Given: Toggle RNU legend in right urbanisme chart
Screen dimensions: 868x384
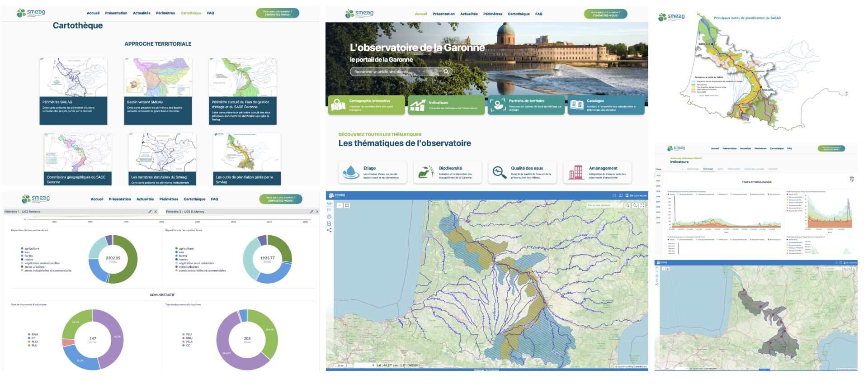Looking at the screenshot, I should coord(187,338).
